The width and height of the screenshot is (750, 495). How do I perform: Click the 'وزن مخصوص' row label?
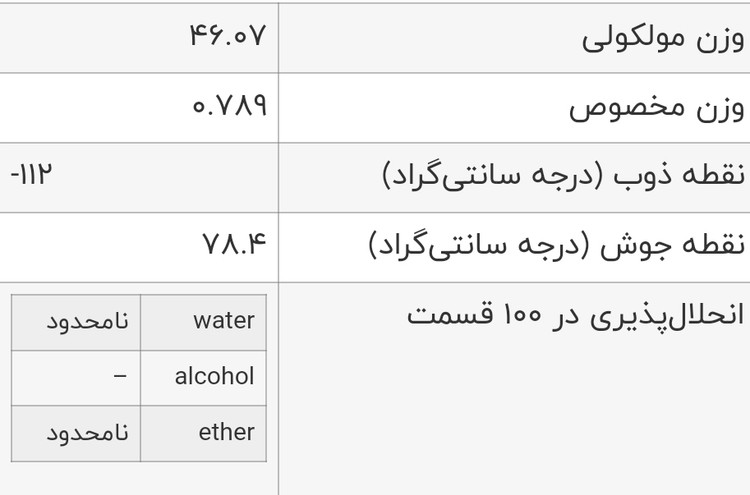[x=657, y=107]
